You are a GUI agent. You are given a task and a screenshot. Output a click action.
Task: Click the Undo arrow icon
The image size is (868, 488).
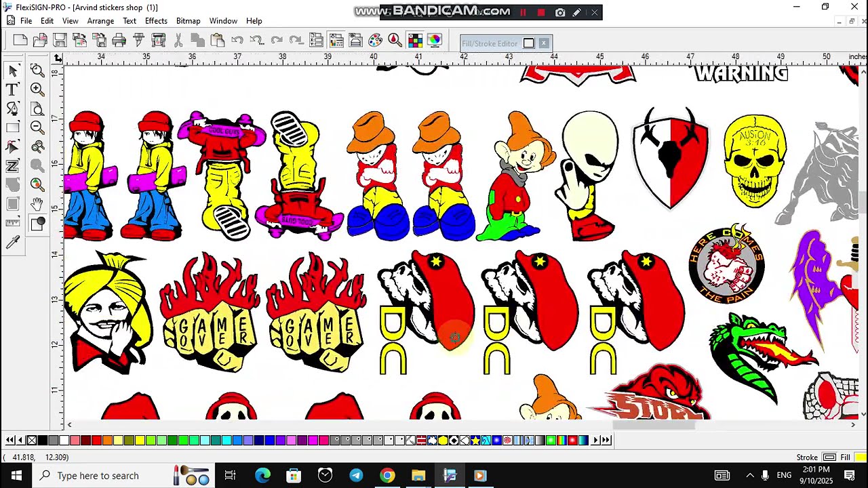point(237,41)
